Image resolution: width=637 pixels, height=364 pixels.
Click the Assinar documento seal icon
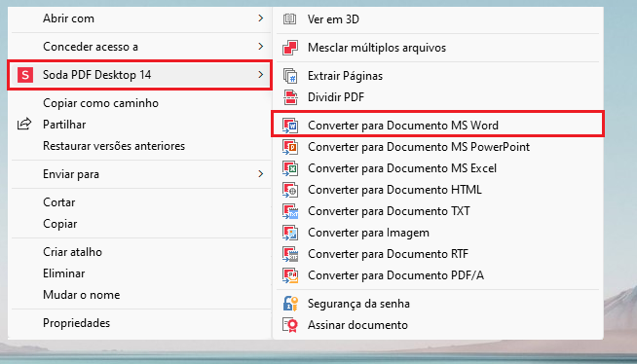[290, 325]
